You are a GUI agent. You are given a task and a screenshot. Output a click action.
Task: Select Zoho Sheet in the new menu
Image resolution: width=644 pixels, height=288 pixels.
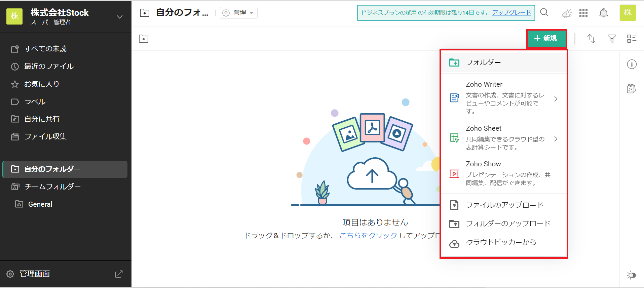pos(504,138)
